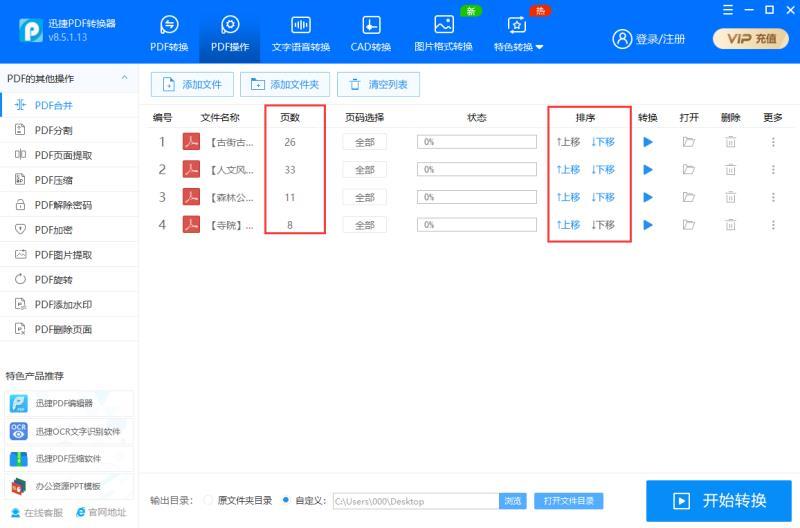This screenshot has height=528, width=800.
Task: Move row 4 up with 上移
Action: 568,224
